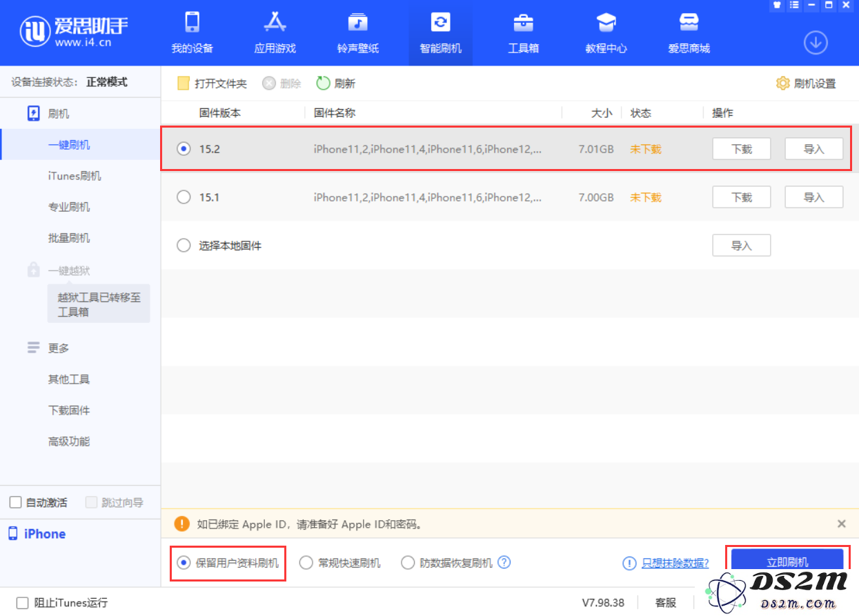Select the firmware 15.2 radio button
Image resolution: width=859 pixels, height=616 pixels.
[184, 148]
